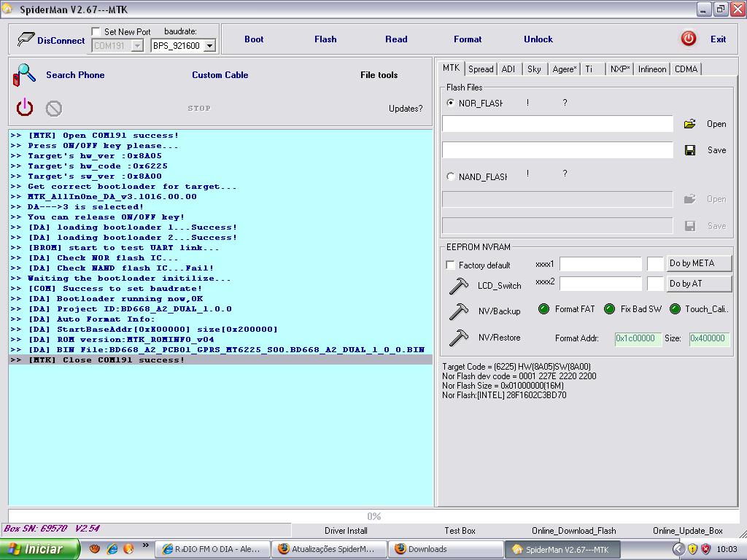747x560 pixels.
Task: Switch to the MTK tab
Action: click(x=451, y=68)
